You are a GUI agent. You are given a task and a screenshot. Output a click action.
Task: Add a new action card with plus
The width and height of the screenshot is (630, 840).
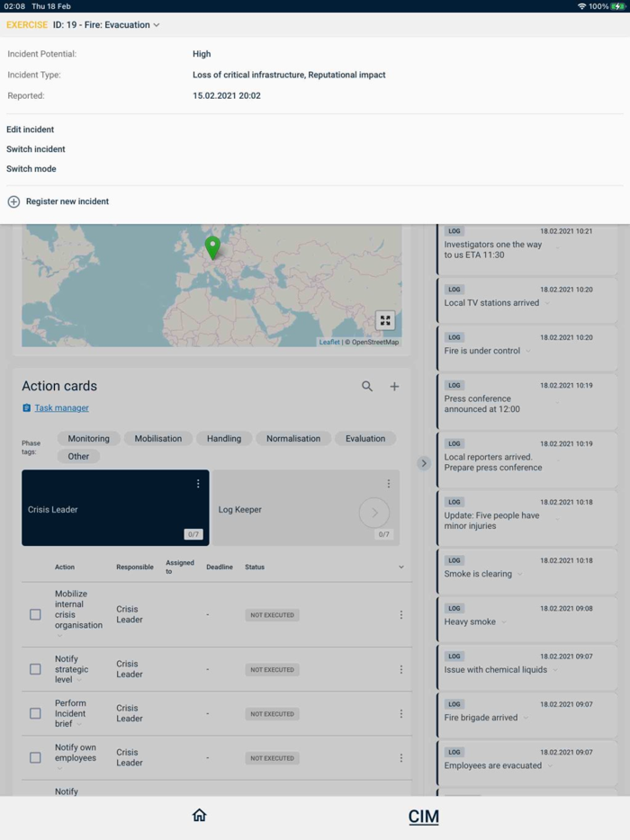(394, 386)
